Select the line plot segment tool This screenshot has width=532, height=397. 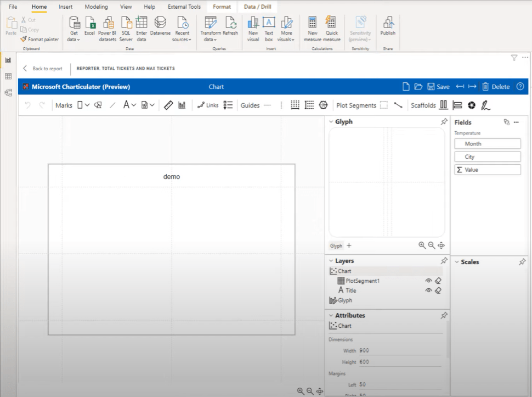click(x=398, y=105)
